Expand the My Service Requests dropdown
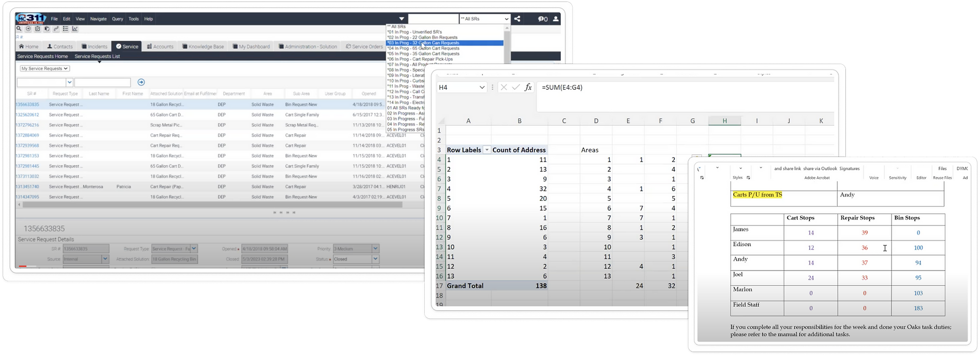 tap(45, 69)
